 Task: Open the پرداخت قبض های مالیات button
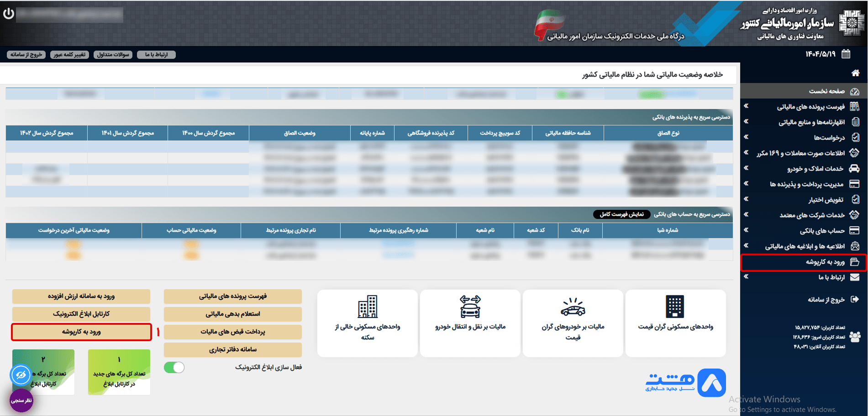coord(232,332)
